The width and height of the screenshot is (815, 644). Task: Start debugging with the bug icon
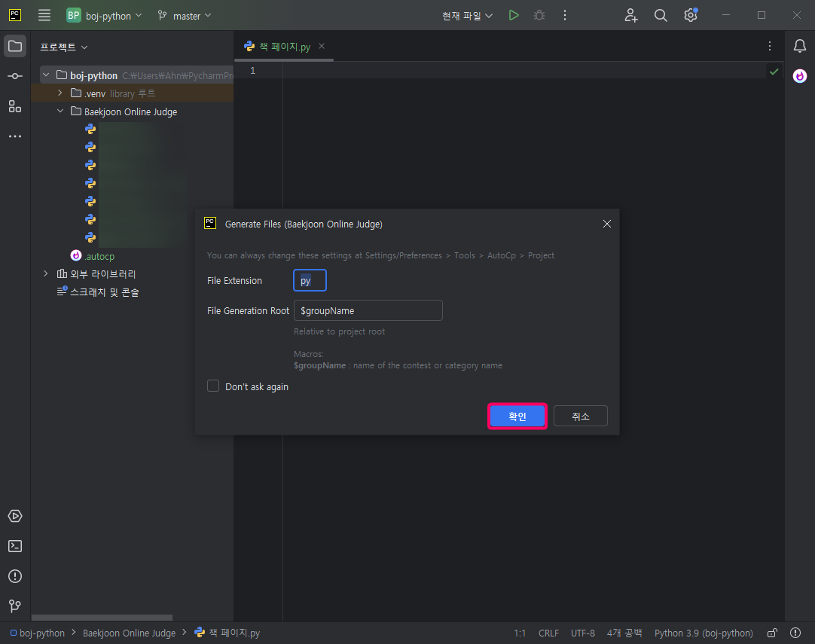[539, 16]
